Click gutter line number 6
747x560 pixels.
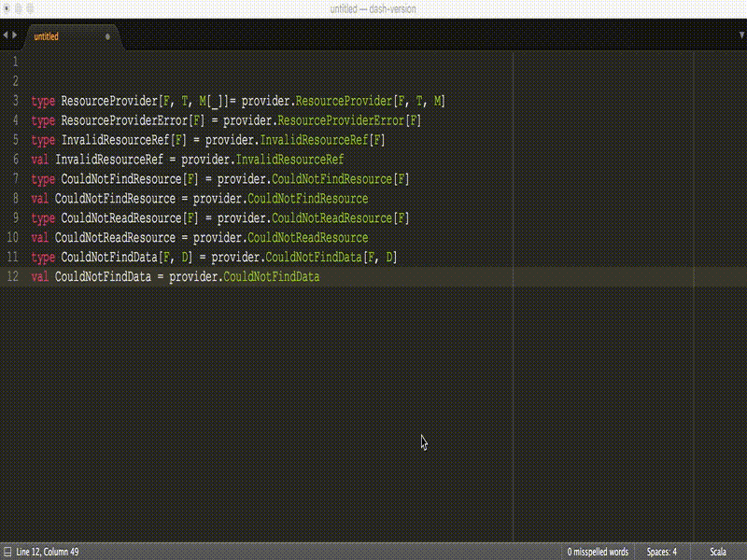(x=14, y=160)
